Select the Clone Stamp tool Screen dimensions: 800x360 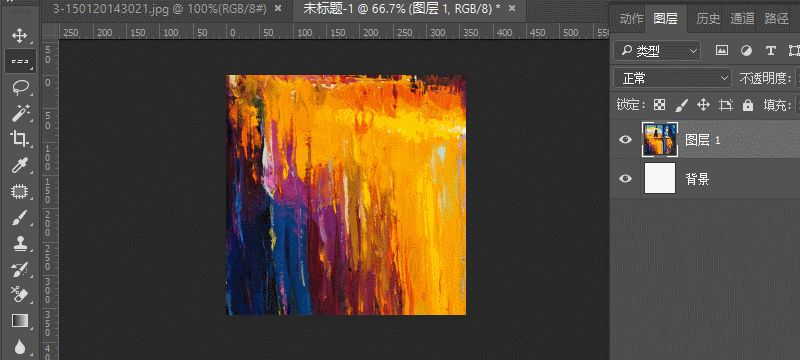[x=19, y=243]
